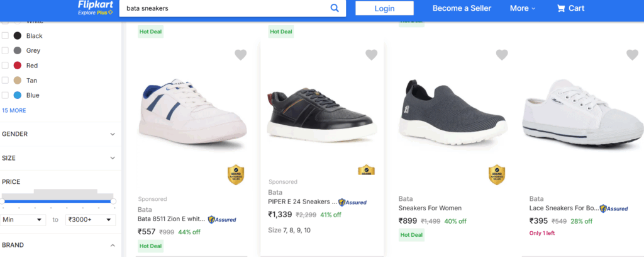Open the More menu in header
Viewport: 644px width, 257px height.
pos(523,8)
